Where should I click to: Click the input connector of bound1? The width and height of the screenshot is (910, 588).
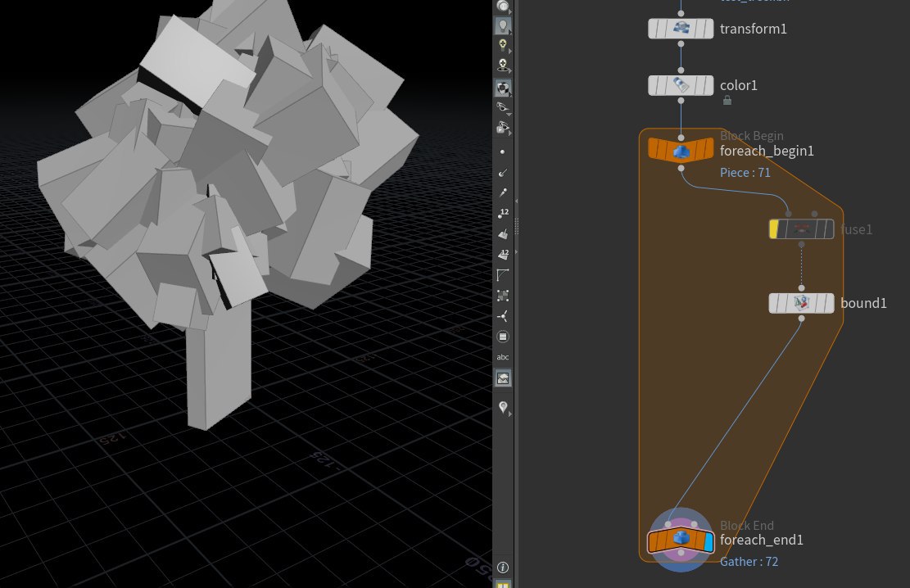point(802,288)
